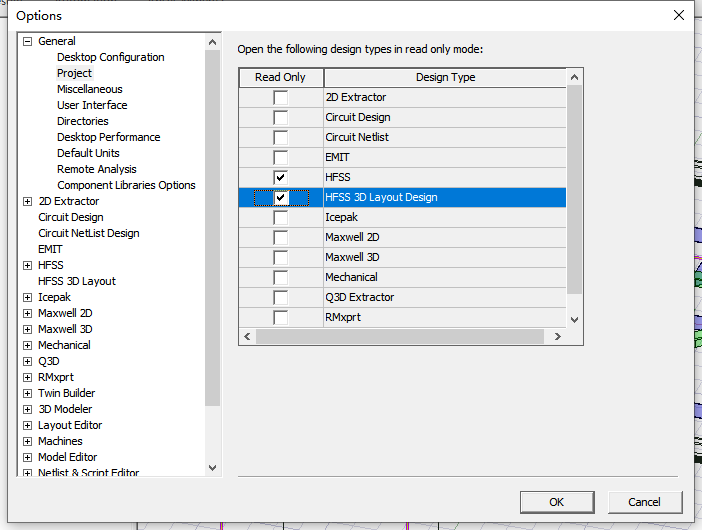Enable read only for Maxwell 3D
Screen dimensions: 702x530
tap(281, 257)
